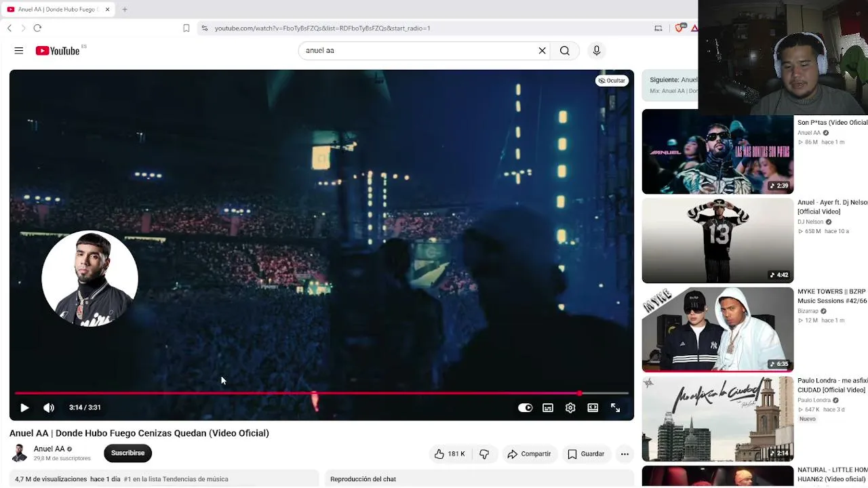Subscribe with Suscribirse button
This screenshot has height=488, width=868.
[127, 453]
